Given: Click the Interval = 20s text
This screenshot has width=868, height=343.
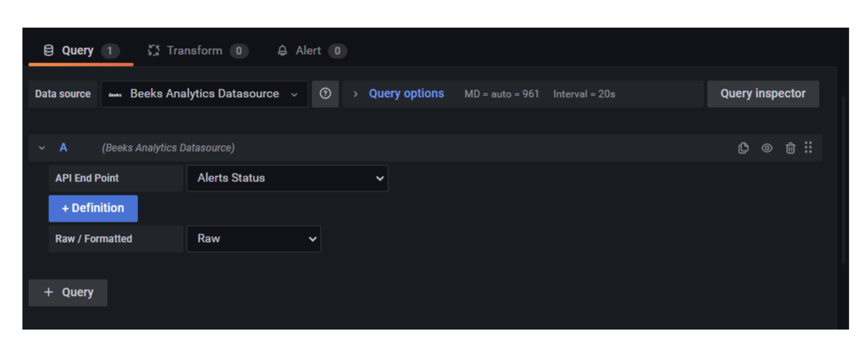Looking at the screenshot, I should (584, 94).
